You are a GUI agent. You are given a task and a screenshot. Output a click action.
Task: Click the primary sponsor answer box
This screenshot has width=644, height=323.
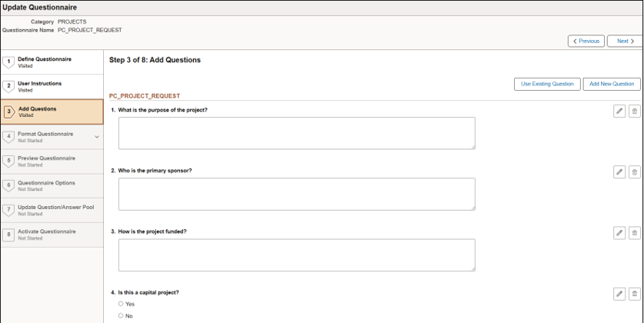pyautogui.click(x=296, y=194)
